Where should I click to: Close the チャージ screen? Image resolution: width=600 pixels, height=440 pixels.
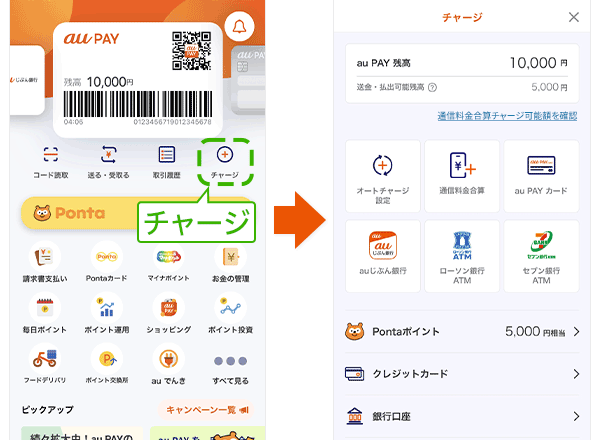pos(574,17)
